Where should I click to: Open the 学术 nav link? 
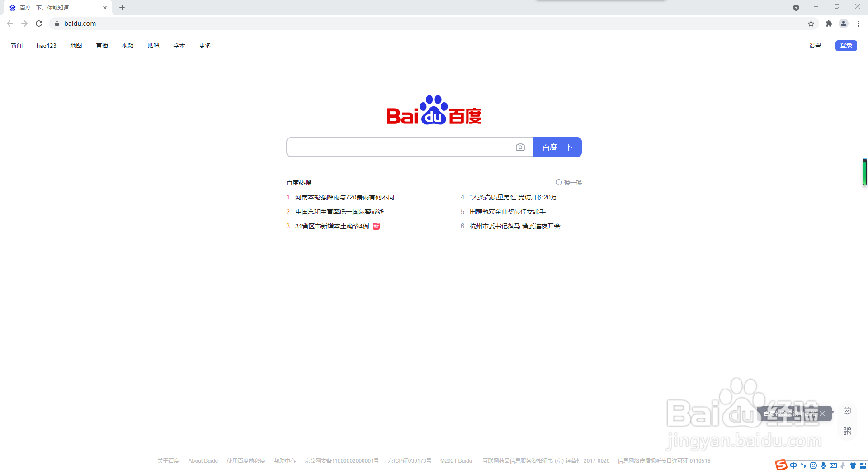(179, 46)
